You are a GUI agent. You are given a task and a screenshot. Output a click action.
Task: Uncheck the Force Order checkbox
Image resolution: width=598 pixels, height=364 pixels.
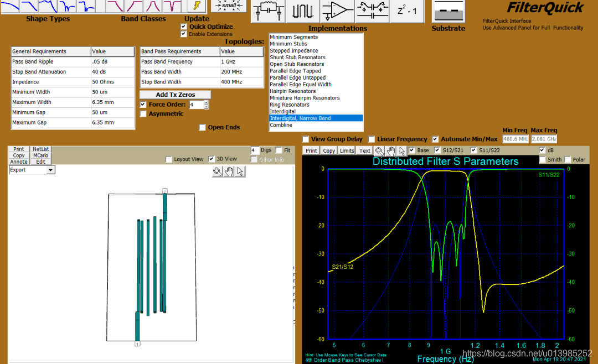143,105
